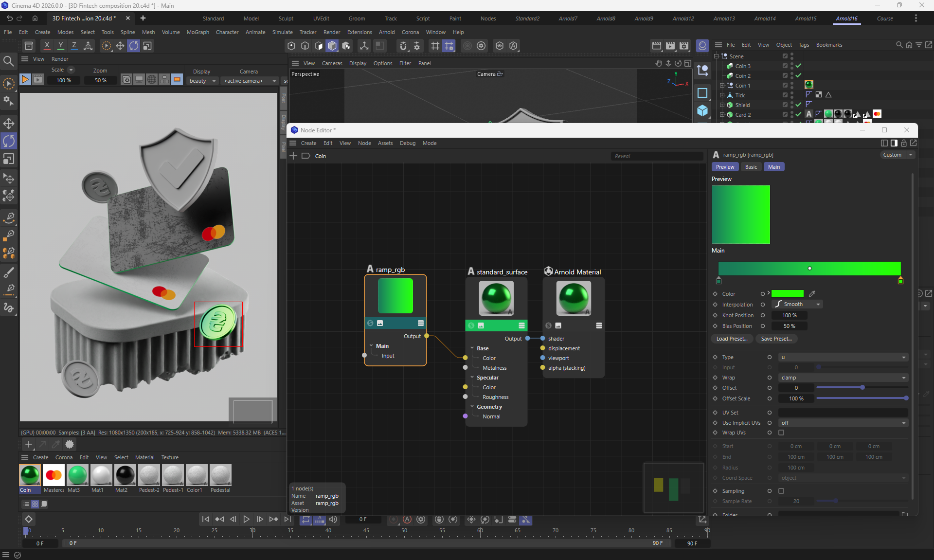Toggle Coin 3 enabled checkmark
This screenshot has height=560, width=934.
[798, 66]
